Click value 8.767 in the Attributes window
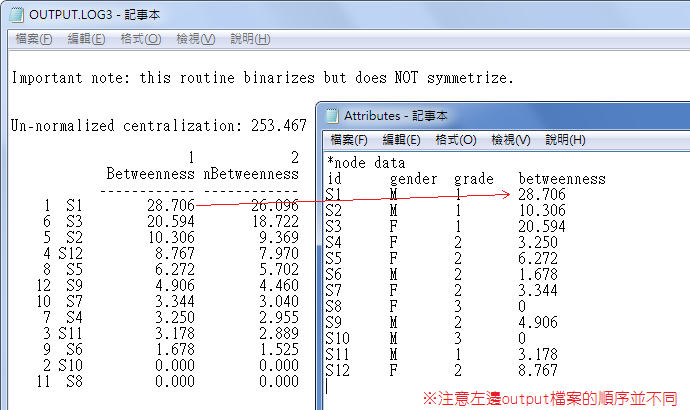 click(538, 370)
